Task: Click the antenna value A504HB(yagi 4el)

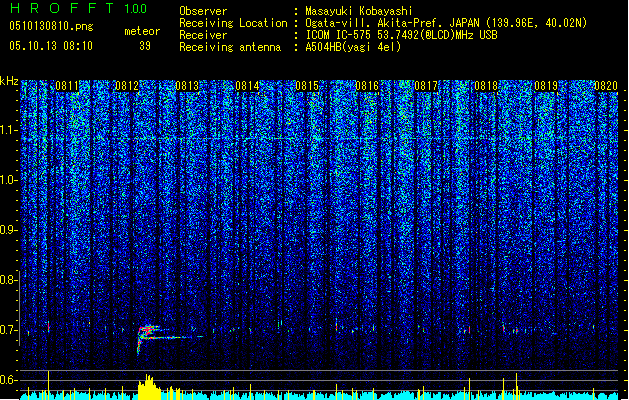Action: [x=353, y=47]
